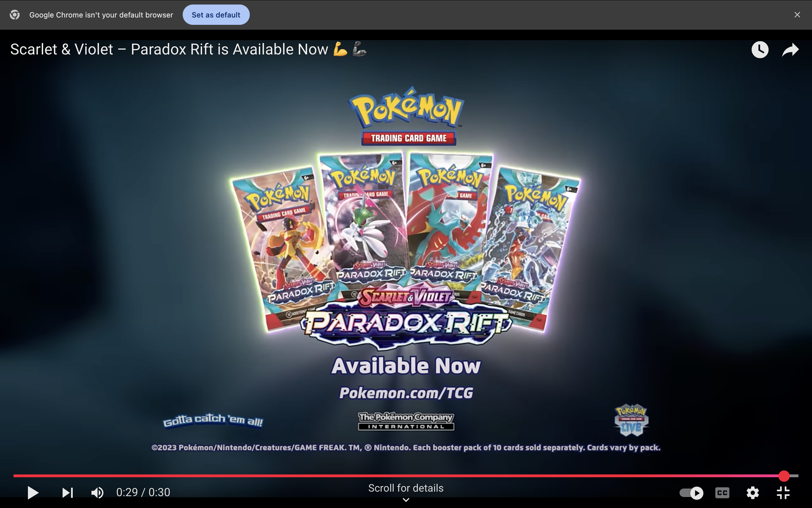Image resolution: width=812 pixels, height=508 pixels.
Task: Click the red progress bar scrubber
Action: coord(784,476)
